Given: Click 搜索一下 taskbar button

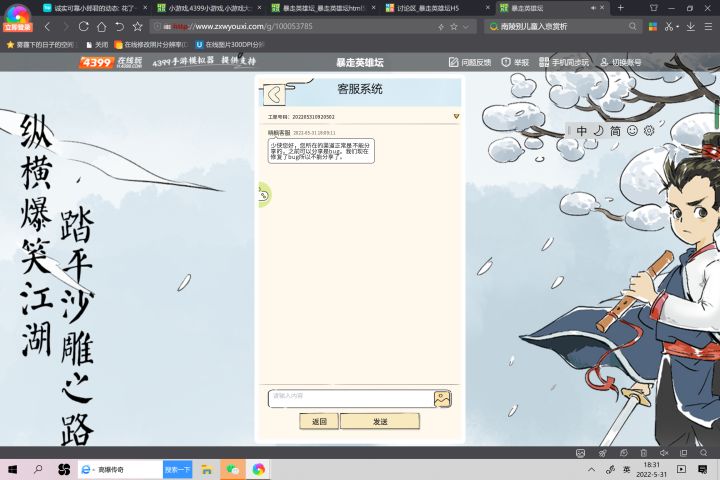Looking at the screenshot, I should 177,469.
